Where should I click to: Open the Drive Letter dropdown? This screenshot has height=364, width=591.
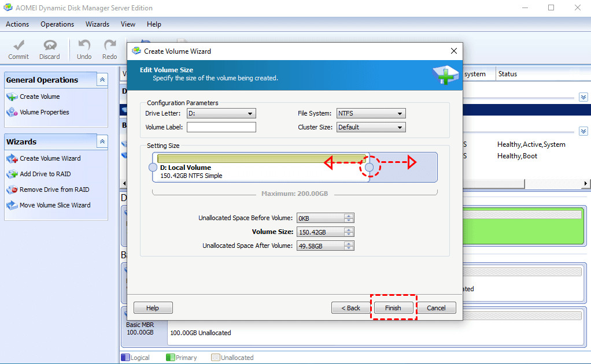click(x=250, y=114)
